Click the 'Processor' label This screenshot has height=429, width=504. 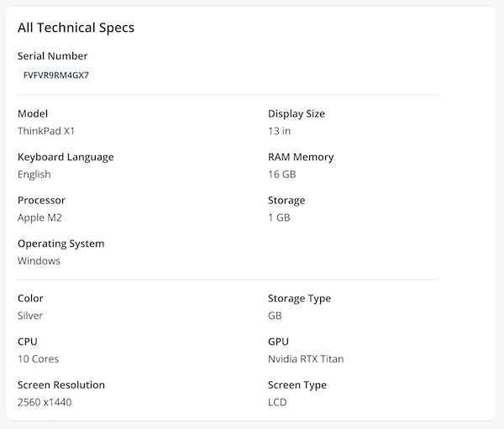pos(41,201)
